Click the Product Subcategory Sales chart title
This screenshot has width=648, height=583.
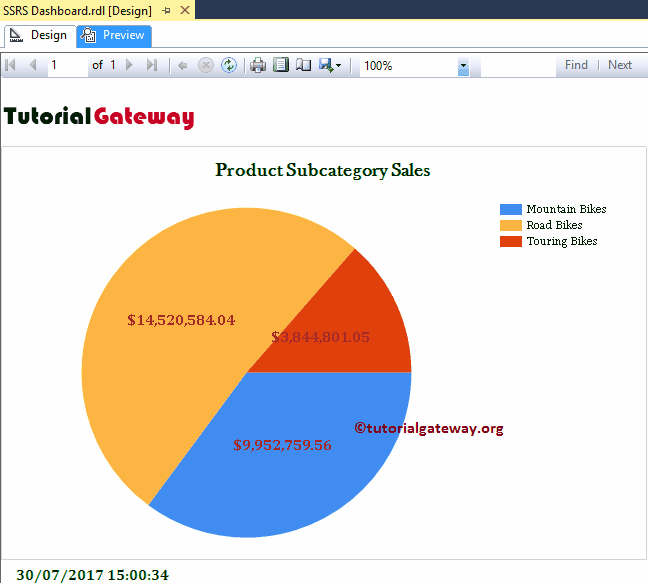point(323,171)
